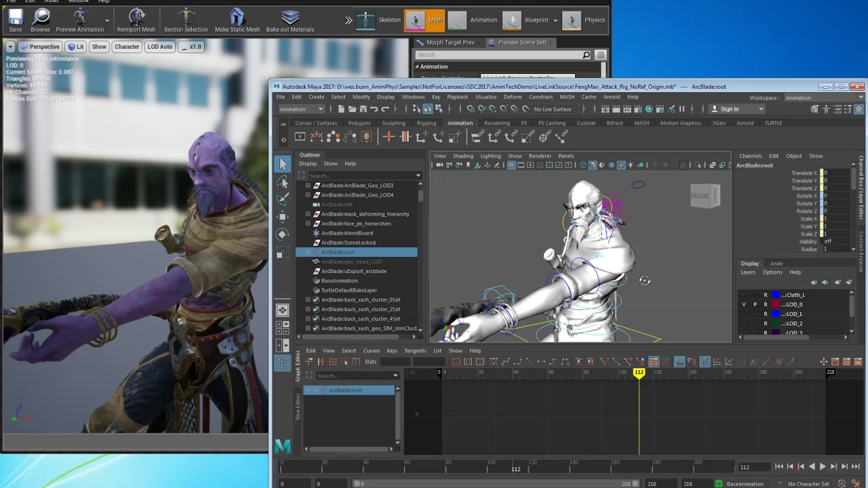
Task: Click the red color swatch of LOD_0
Action: tap(776, 304)
